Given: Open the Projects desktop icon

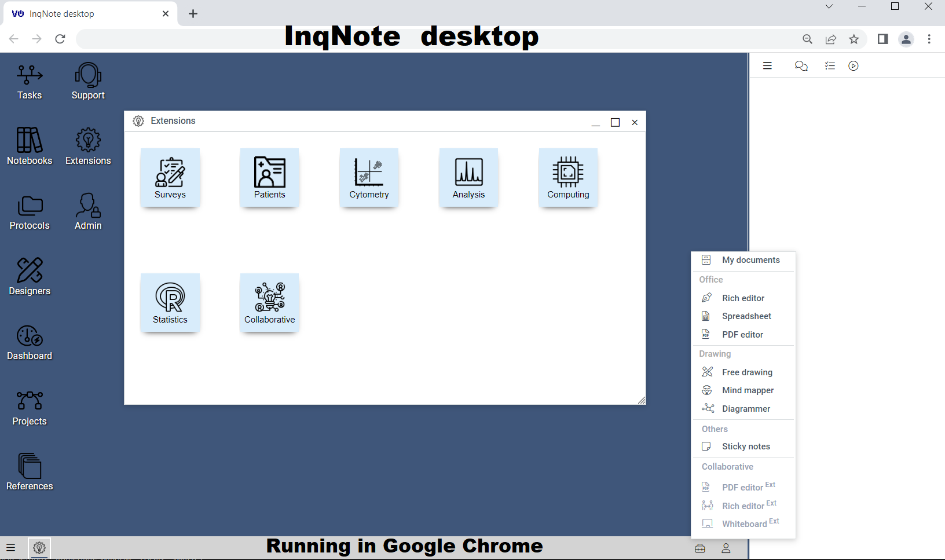Looking at the screenshot, I should pos(30,408).
